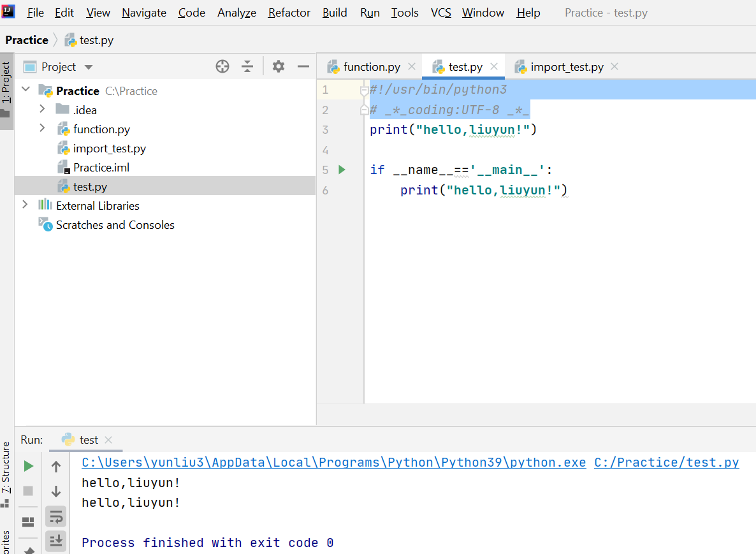Expand the .idea folder

tap(42, 110)
